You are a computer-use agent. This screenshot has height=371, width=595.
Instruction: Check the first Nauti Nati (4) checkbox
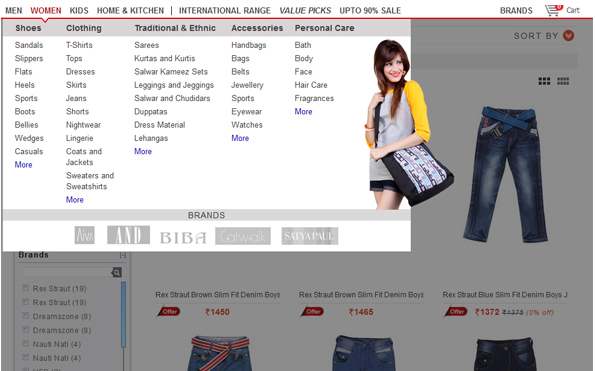pos(25,344)
